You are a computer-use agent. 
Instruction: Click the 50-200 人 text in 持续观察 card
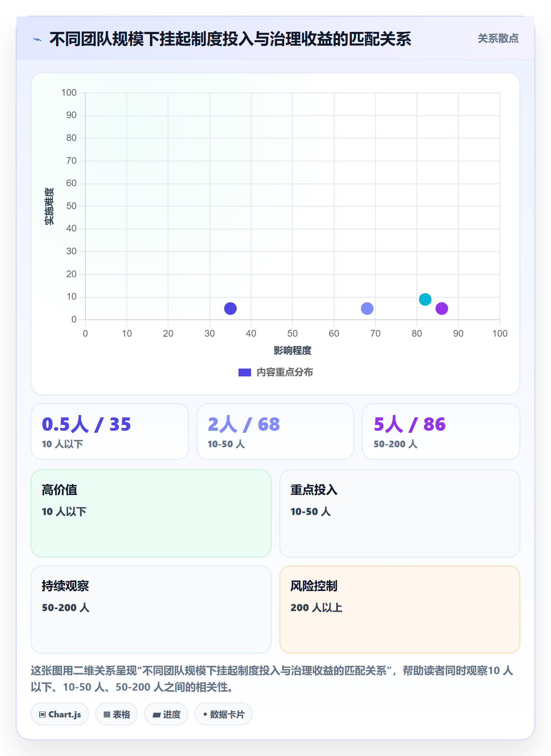(66, 608)
